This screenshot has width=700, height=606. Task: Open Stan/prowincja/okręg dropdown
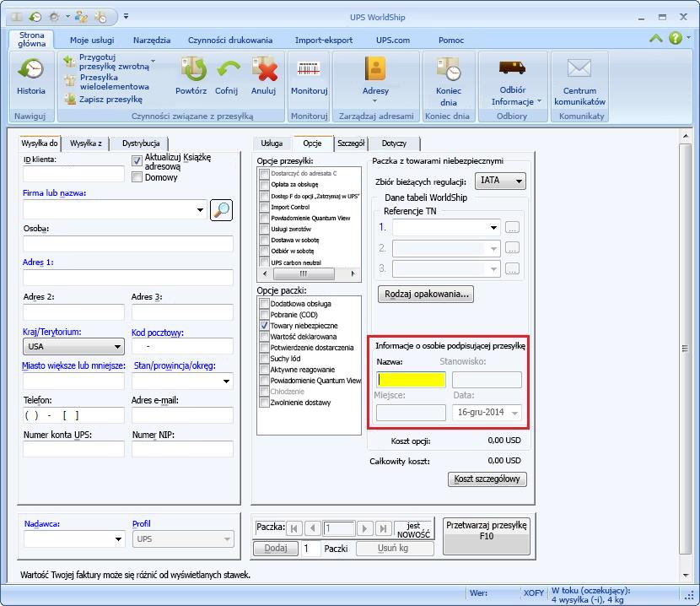pos(226,381)
